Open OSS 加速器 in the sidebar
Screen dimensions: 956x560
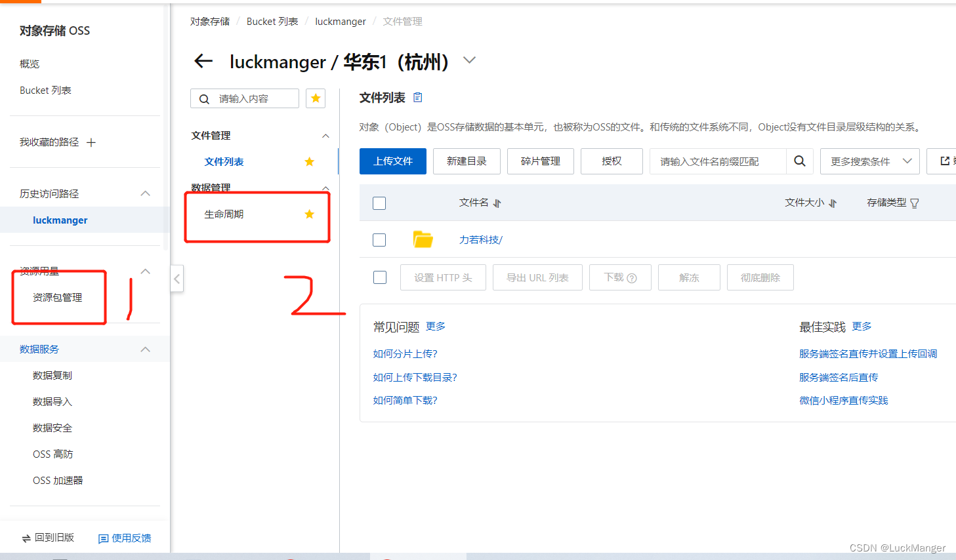click(x=58, y=480)
